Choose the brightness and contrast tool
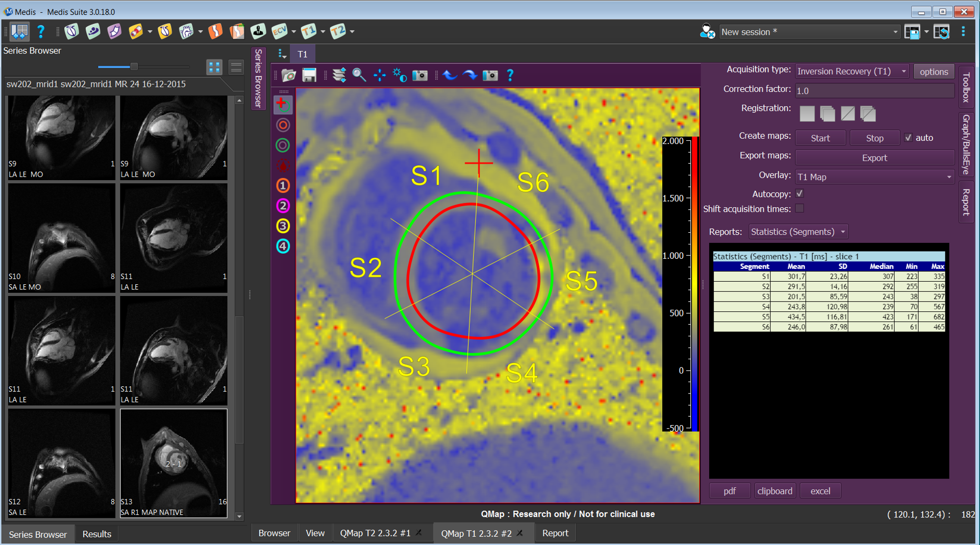 399,76
